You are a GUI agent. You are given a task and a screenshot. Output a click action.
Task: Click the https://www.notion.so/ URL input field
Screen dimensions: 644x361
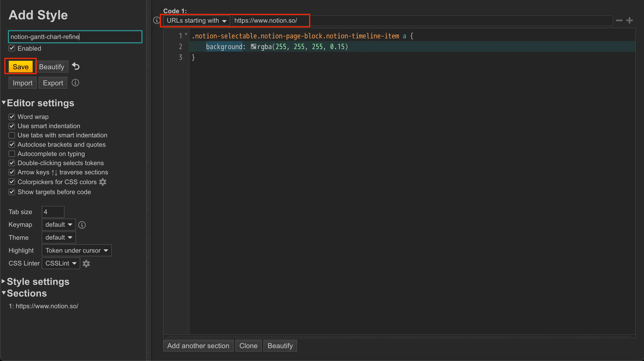(x=422, y=21)
